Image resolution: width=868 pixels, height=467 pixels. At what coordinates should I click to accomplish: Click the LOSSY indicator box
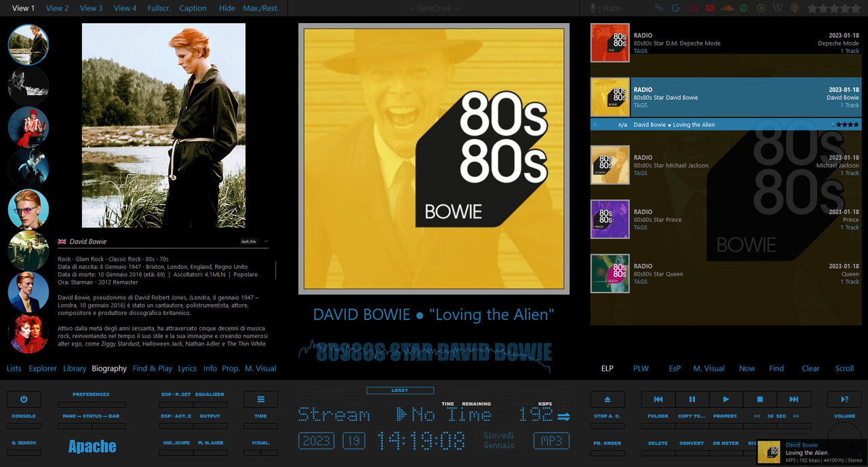[400, 390]
